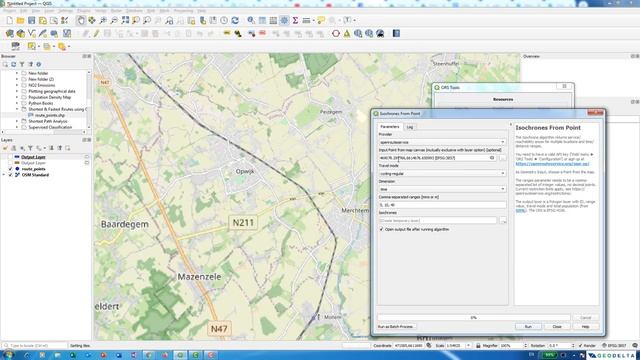The height and width of the screenshot is (360, 640).
Task: Open the Project menu
Action: point(9,11)
